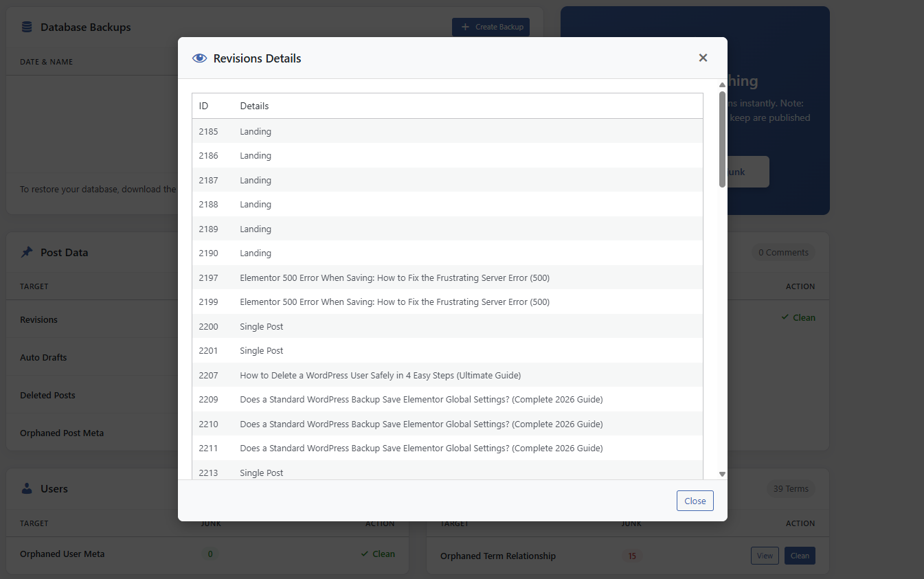Screen dimensions: 924x579
Task: Click the 39 Terms badge
Action: [x=791, y=488]
